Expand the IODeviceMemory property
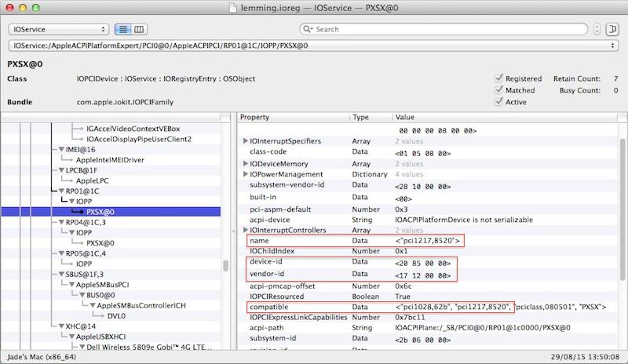Screen dimensions: 628x364 245,164
